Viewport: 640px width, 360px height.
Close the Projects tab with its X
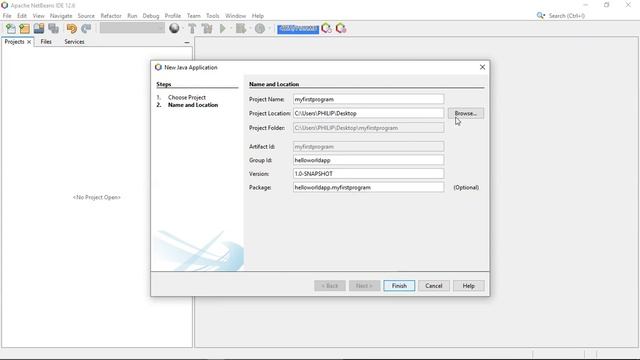point(29,42)
